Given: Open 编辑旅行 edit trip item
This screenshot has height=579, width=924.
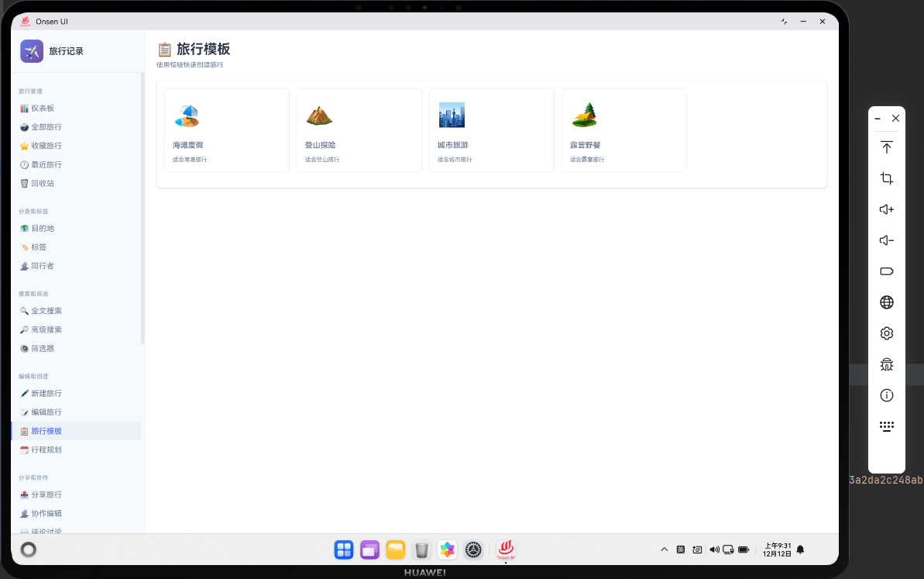Looking at the screenshot, I should pos(76,412).
